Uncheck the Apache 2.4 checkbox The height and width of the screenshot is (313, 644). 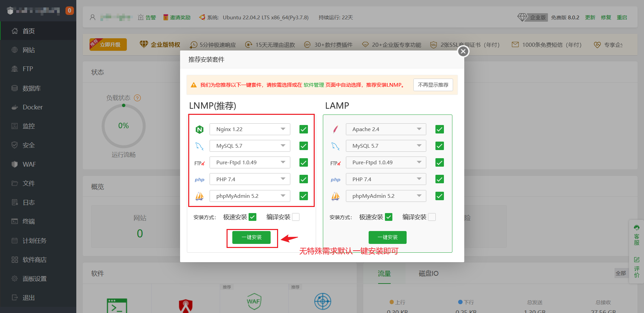click(440, 129)
